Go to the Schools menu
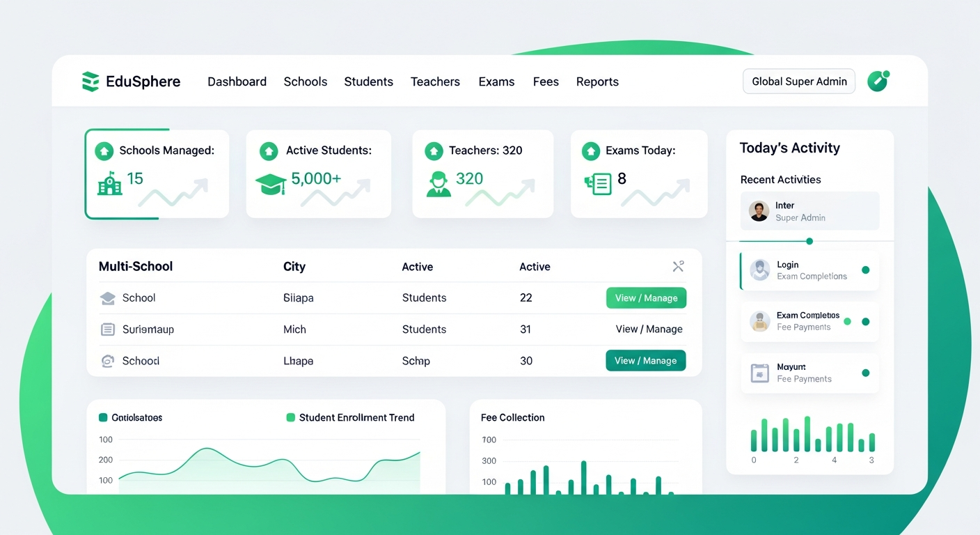Image resolution: width=980 pixels, height=535 pixels. (306, 82)
